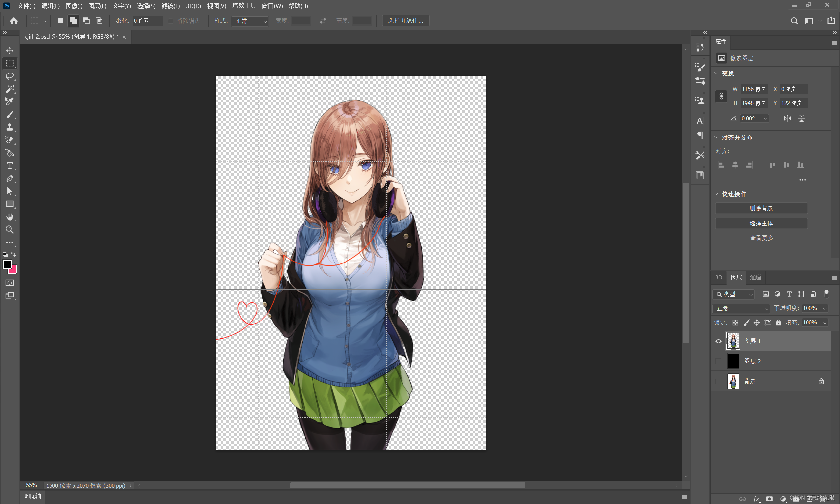Close girl-2.psd document tab
This screenshot has width=840, height=504.
(x=124, y=37)
